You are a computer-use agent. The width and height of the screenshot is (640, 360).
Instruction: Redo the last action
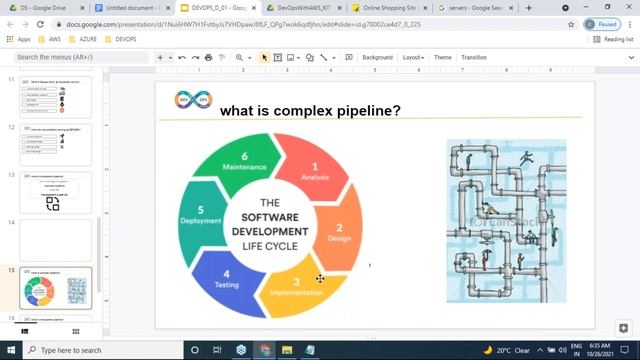(x=195, y=58)
